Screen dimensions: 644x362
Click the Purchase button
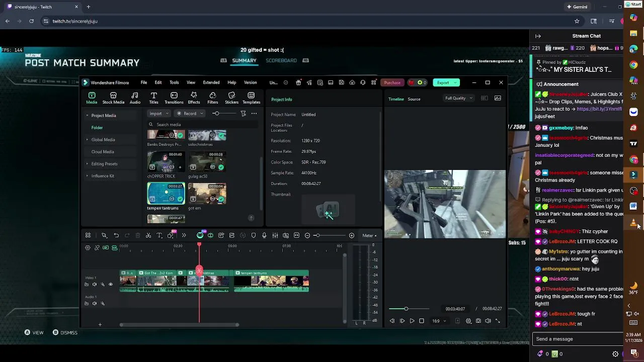(x=392, y=82)
